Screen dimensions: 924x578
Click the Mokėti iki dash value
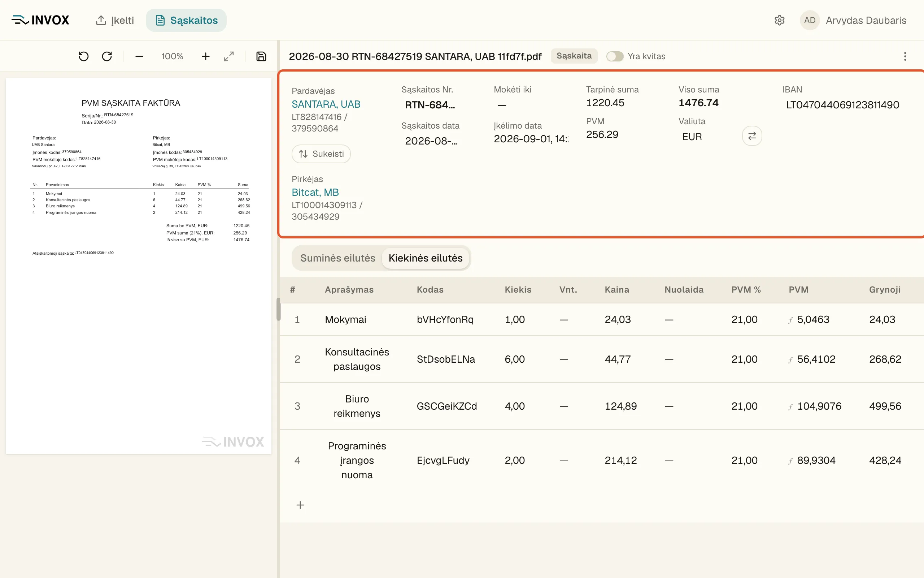[x=502, y=105]
